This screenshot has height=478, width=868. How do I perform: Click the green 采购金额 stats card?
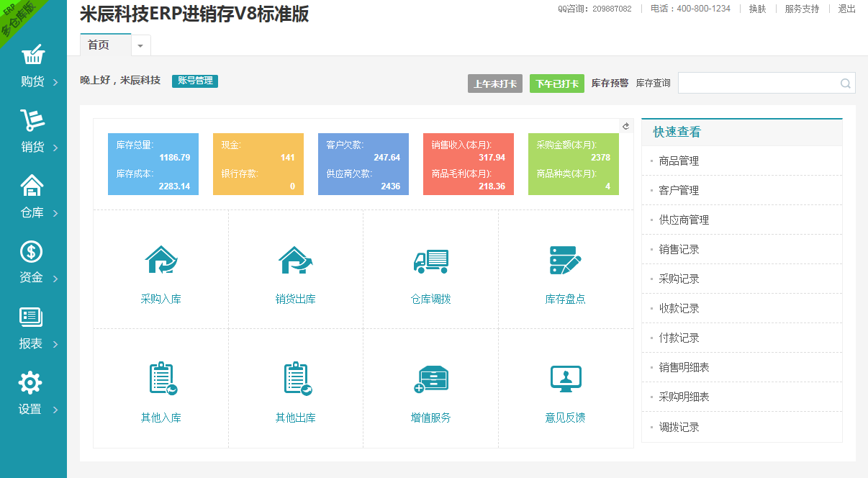tap(574, 164)
